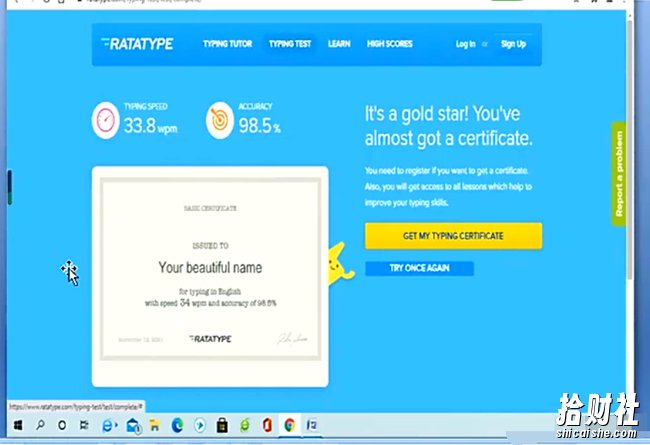Open Microsoft Store from the taskbar
Screen dimensions: 650x445
pos(222,426)
